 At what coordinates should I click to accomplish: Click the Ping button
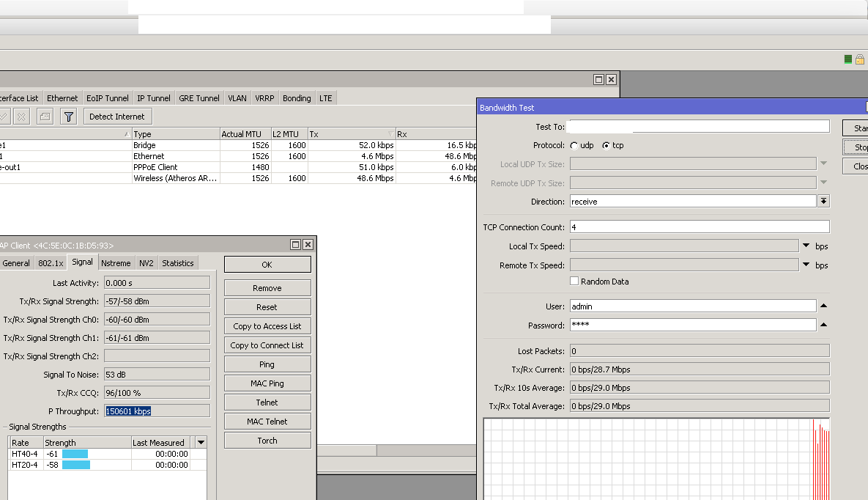267,364
